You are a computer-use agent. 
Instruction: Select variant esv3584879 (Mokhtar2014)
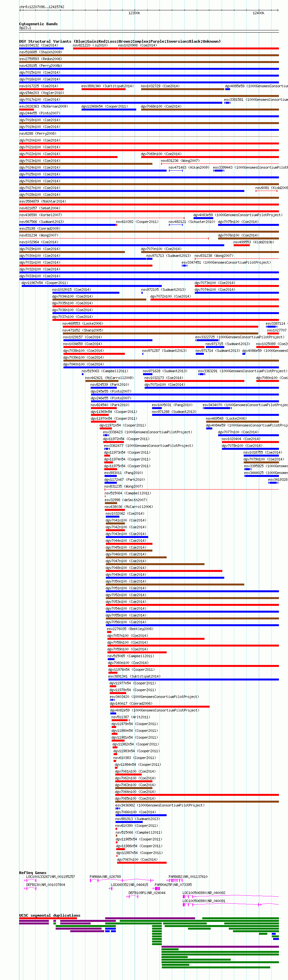pos(43,201)
